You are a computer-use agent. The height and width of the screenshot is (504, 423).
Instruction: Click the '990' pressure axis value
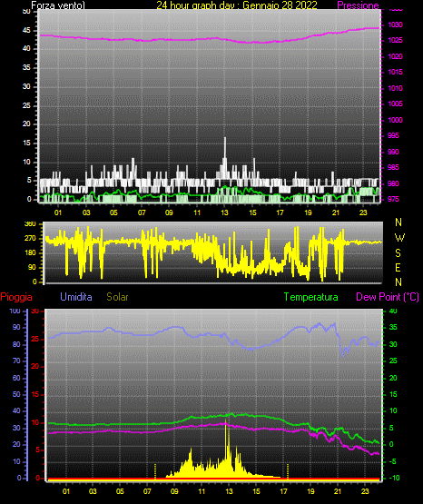point(393,152)
